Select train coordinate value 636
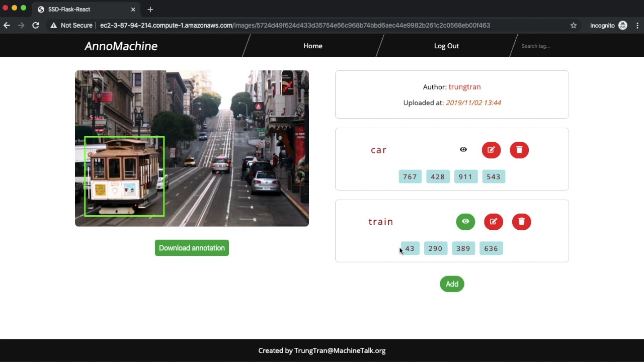 pyautogui.click(x=491, y=248)
